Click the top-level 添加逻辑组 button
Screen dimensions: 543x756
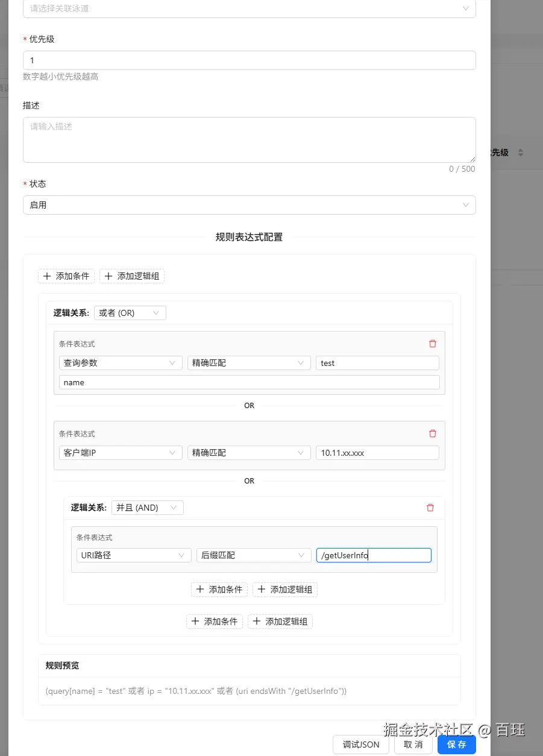[x=132, y=276]
